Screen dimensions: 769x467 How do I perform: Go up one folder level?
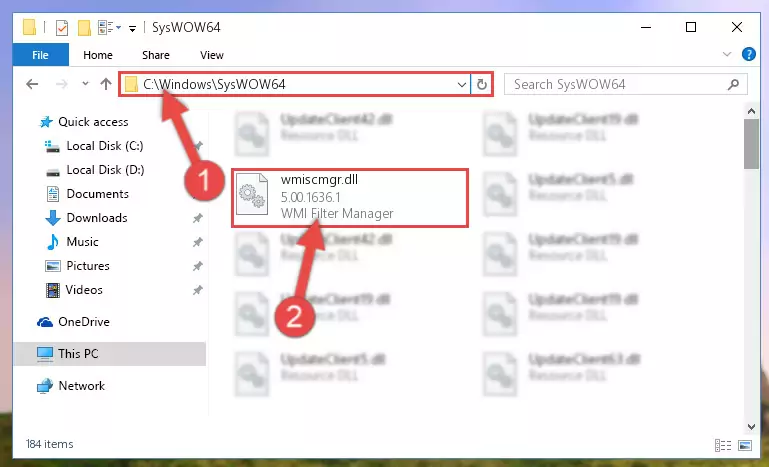[106, 84]
